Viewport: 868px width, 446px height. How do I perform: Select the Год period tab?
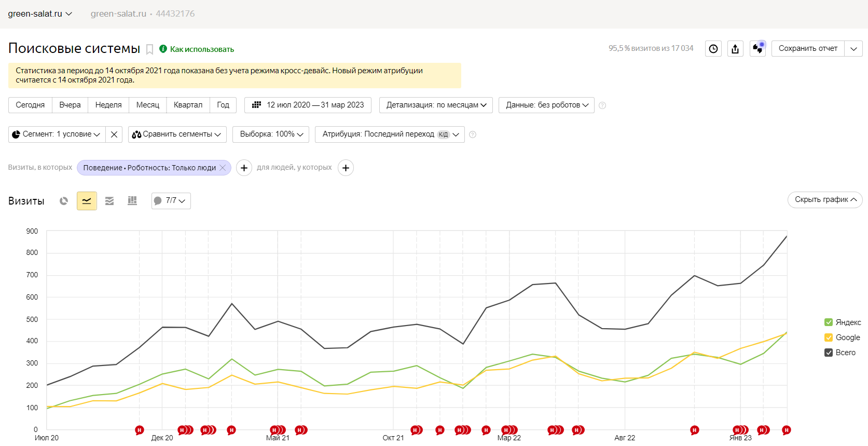tap(223, 105)
